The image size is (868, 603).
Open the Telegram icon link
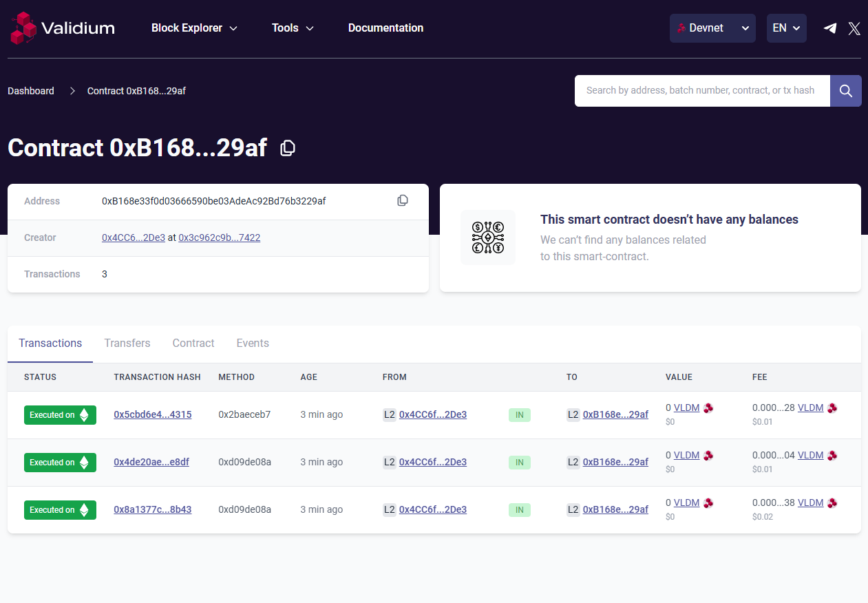830,28
